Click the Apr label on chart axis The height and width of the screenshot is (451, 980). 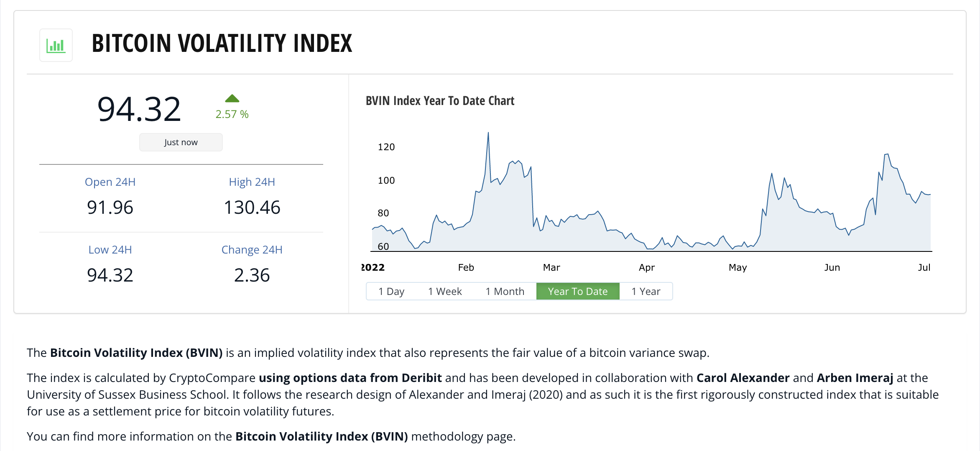[647, 267]
